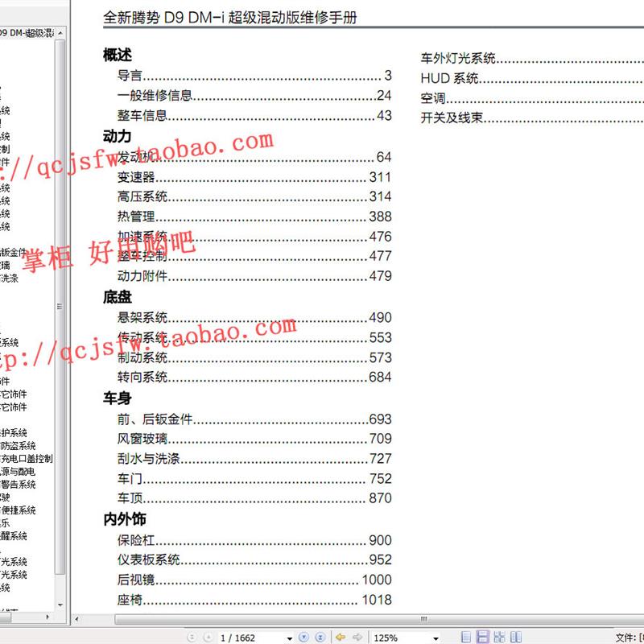Select the 车身 section heading
This screenshot has width=644, height=644.
click(118, 398)
